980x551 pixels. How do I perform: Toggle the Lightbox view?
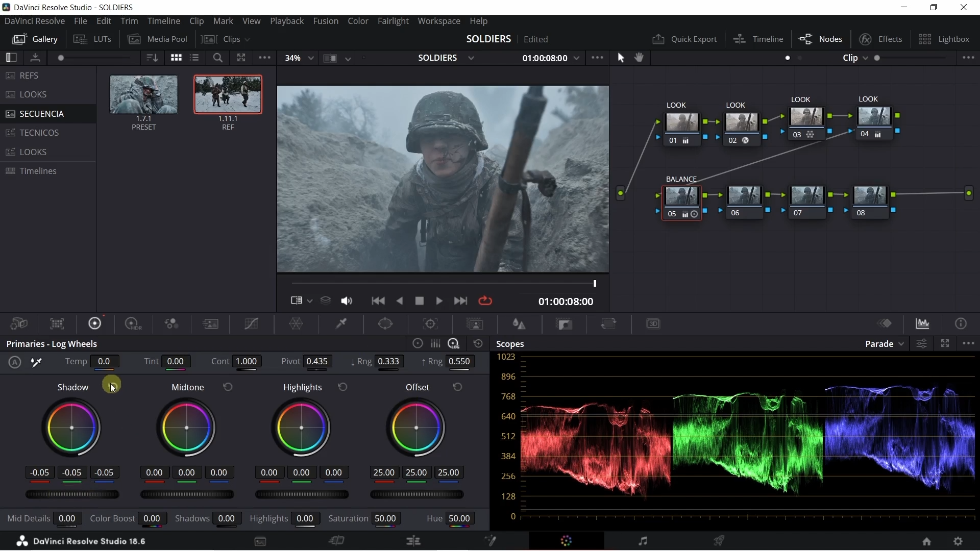tap(944, 39)
